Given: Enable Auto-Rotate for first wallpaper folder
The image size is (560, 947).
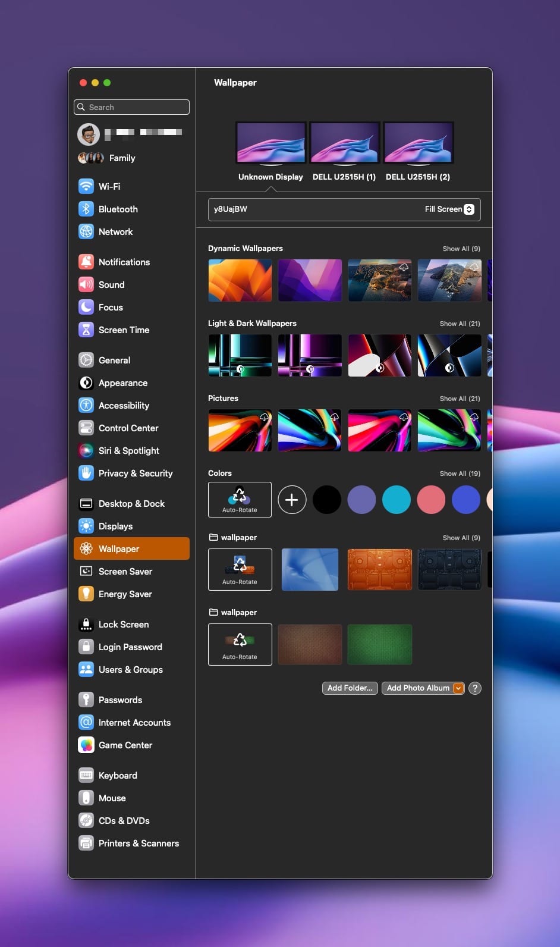Looking at the screenshot, I should pyautogui.click(x=240, y=569).
